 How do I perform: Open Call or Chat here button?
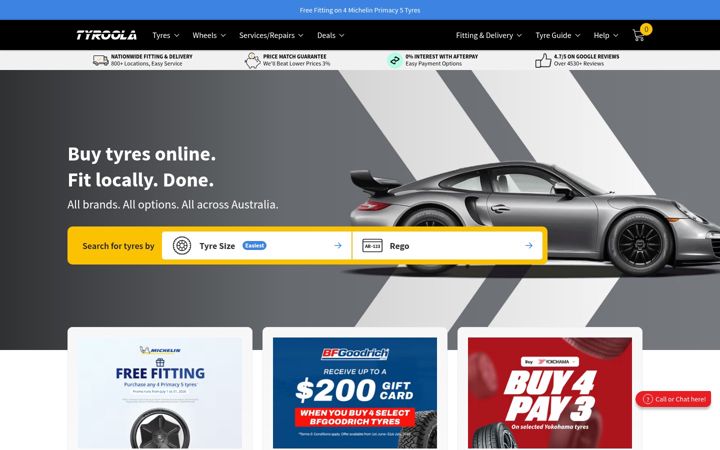click(673, 399)
